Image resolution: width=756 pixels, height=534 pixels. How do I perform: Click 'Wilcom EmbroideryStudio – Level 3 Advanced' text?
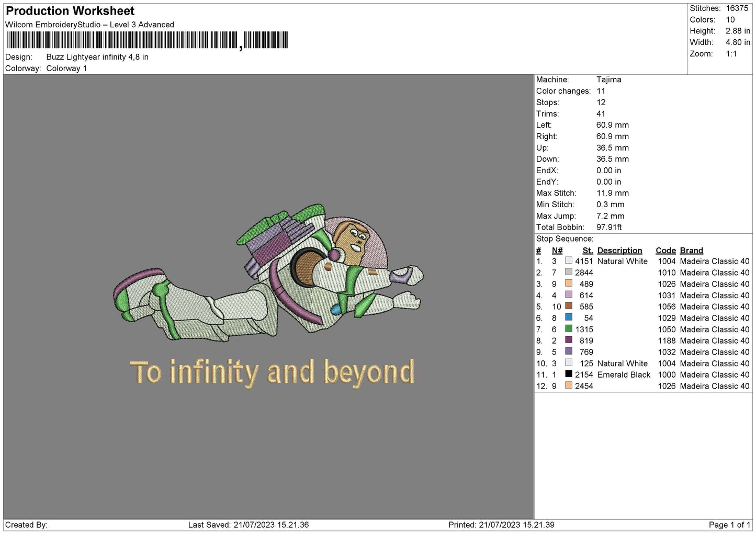[89, 25]
